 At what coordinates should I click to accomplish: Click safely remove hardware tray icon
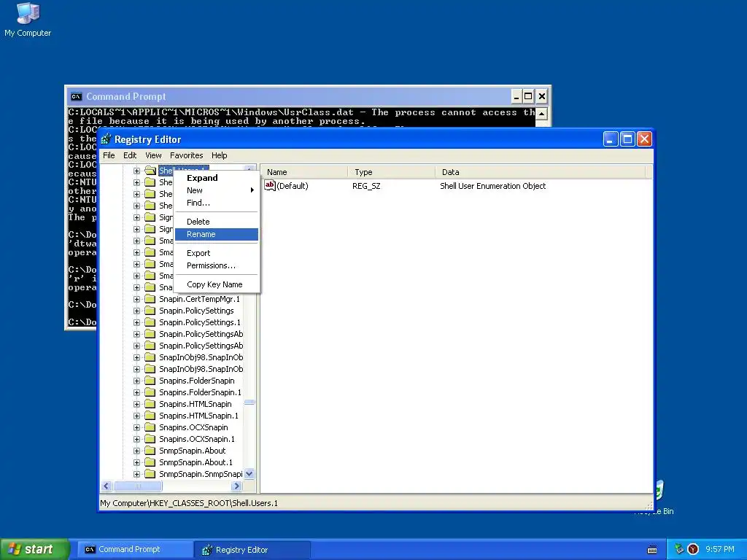click(x=679, y=549)
